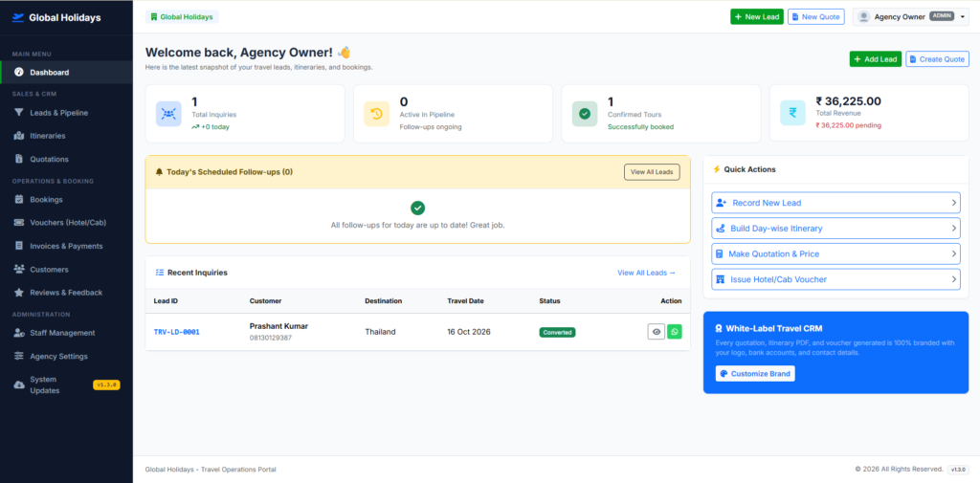The image size is (980, 483).
Task: Click the Quotations document icon
Action: pos(19,159)
